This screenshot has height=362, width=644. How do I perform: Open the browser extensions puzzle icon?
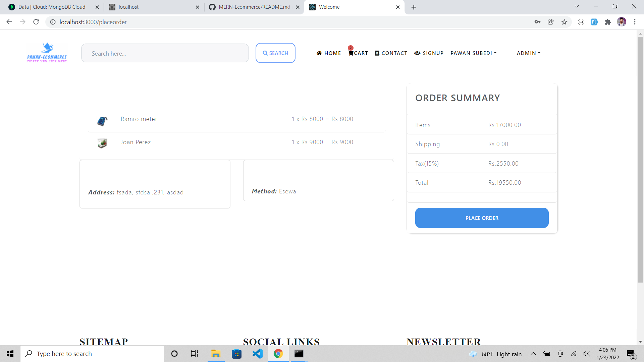[x=608, y=22]
